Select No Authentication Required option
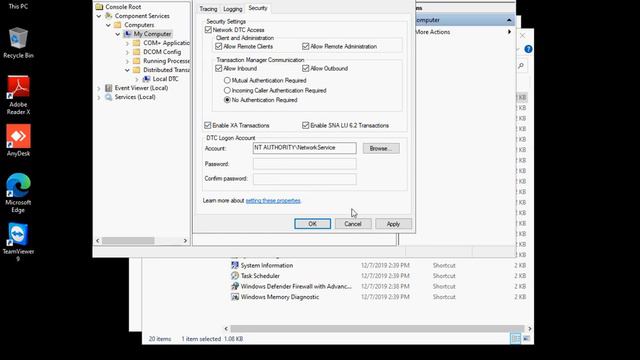640x360 pixels. pos(227,100)
